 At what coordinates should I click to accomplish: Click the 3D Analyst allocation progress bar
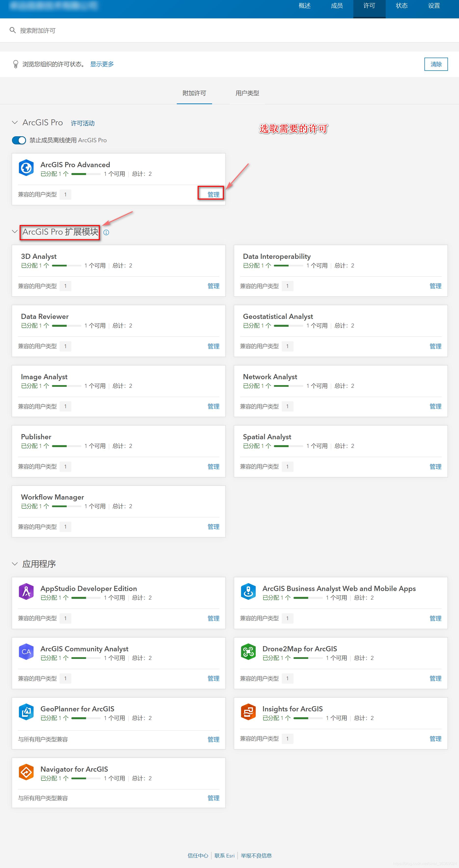click(67, 266)
